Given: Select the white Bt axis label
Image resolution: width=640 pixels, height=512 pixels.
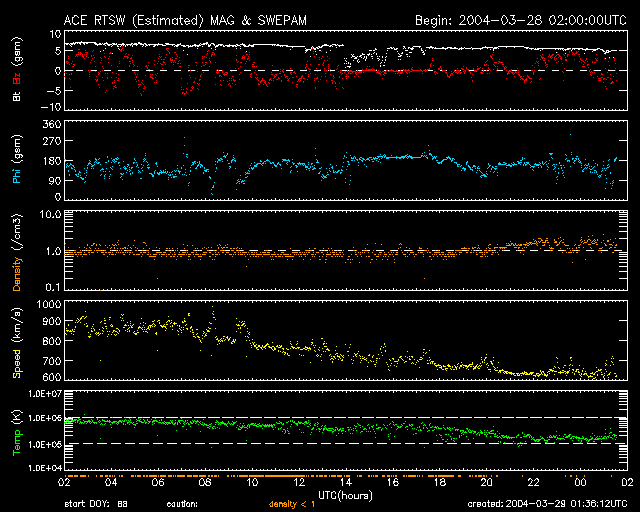Looking at the screenshot, I should (17, 97).
